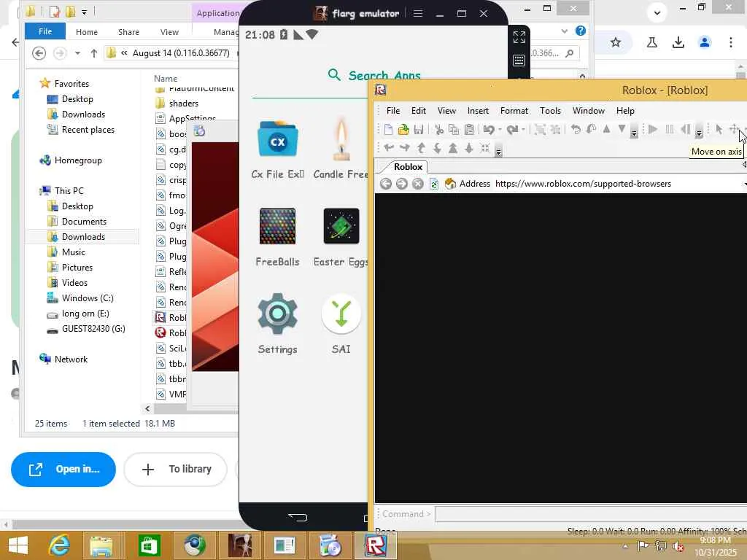Screen dimensions: 747x560
Task: Click emulator fullscreen expand icon
Action: click(519, 36)
